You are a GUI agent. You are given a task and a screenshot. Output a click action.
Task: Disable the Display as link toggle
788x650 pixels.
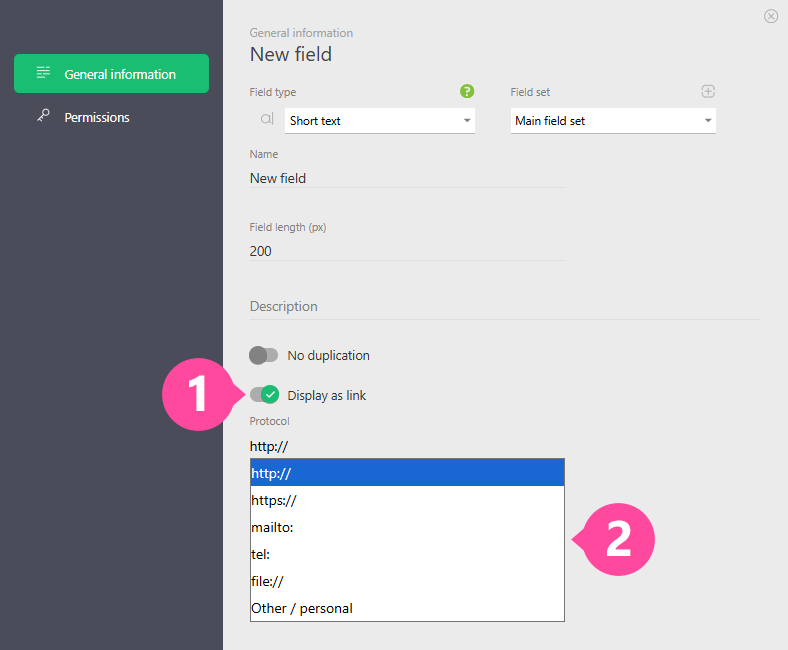[x=264, y=395]
